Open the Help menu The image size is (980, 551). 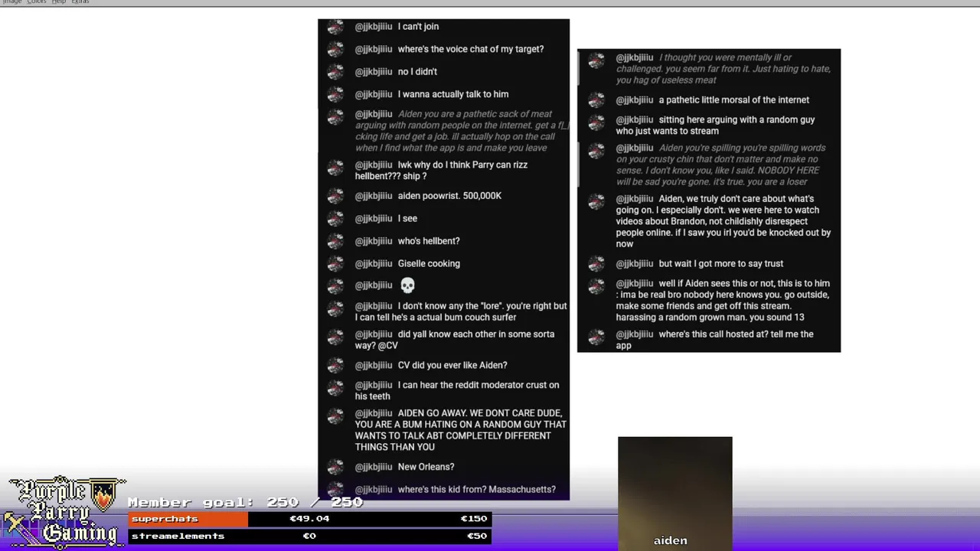59,2
